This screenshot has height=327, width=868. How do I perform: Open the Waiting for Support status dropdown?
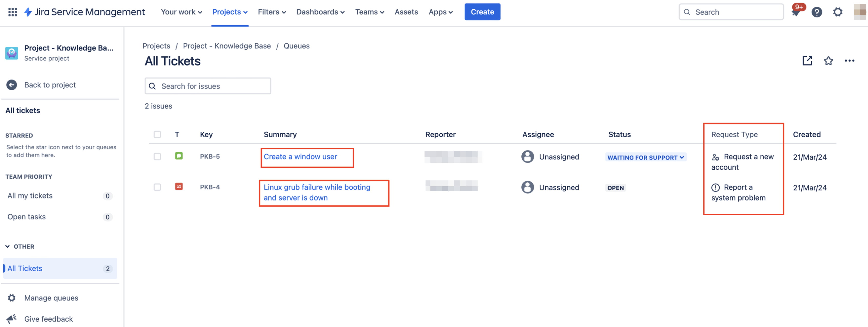click(x=645, y=157)
